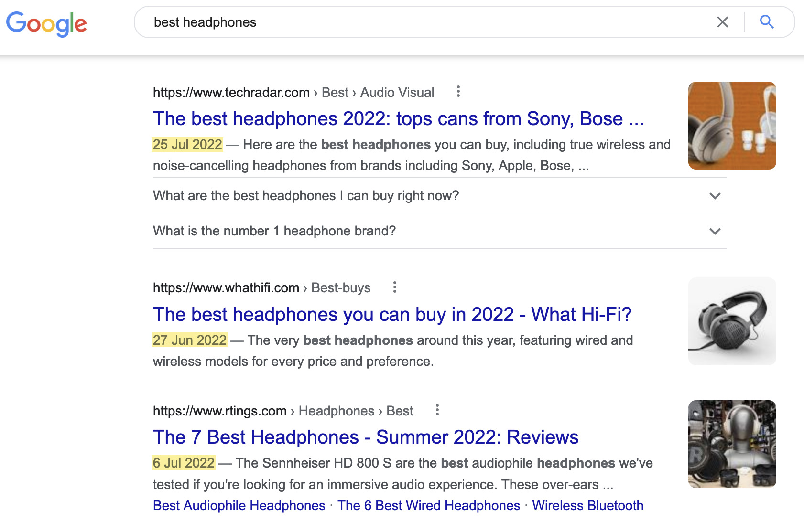
Task: Click the TechRadar result's headphones thumbnail
Action: click(732, 126)
